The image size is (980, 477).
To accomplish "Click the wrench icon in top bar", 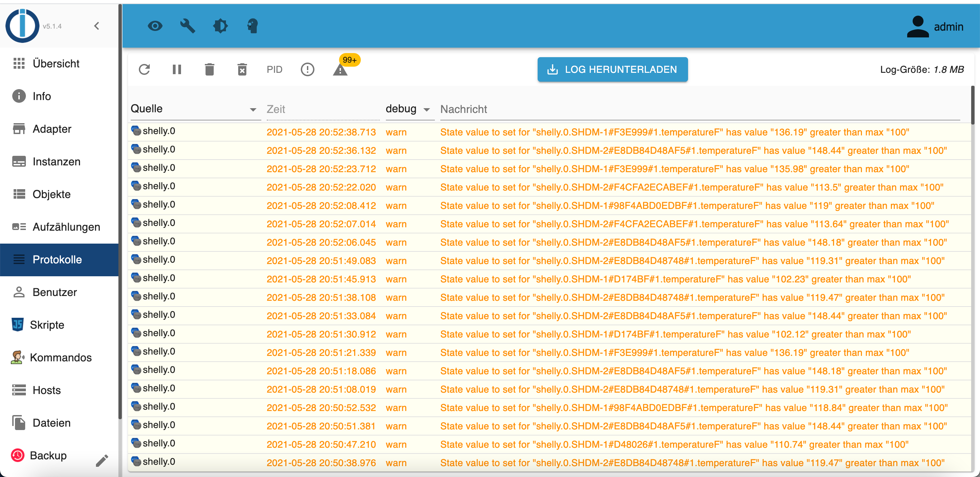I will tap(187, 26).
